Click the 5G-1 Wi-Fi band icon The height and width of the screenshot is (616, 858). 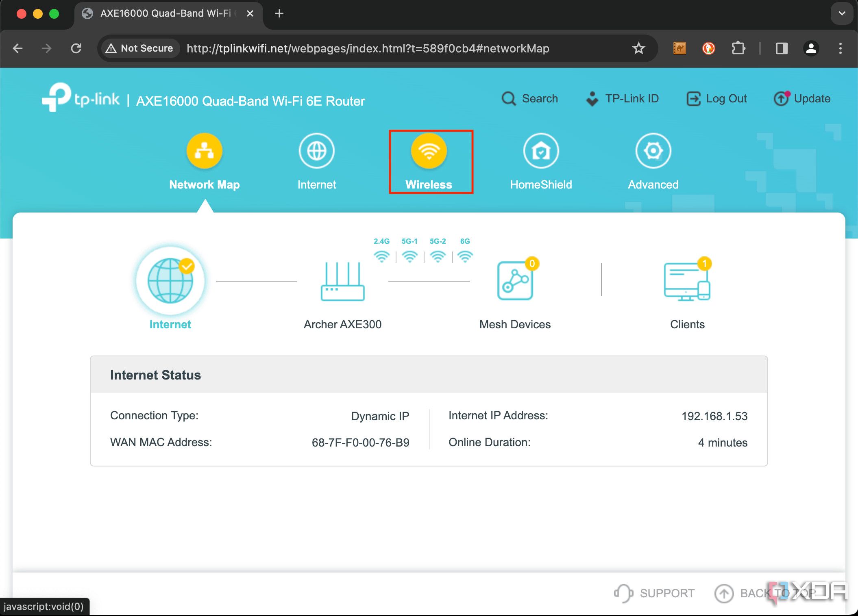click(x=409, y=257)
